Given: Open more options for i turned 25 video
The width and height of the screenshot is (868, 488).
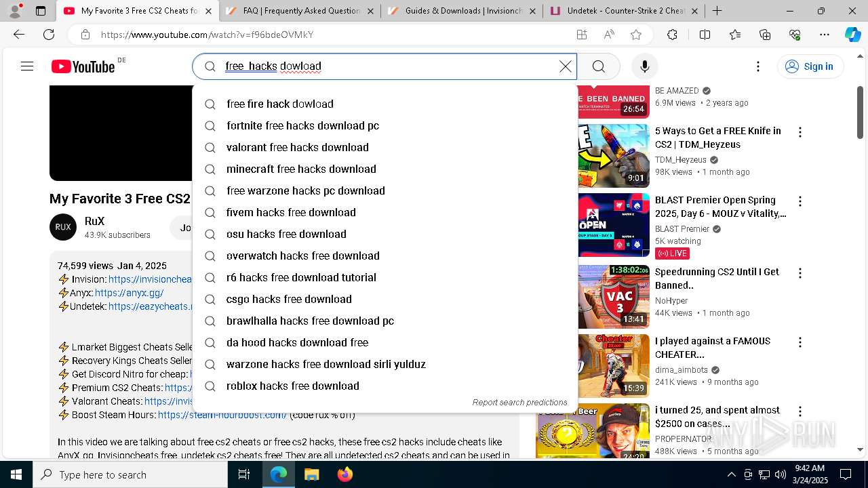Looking at the screenshot, I should (800, 411).
